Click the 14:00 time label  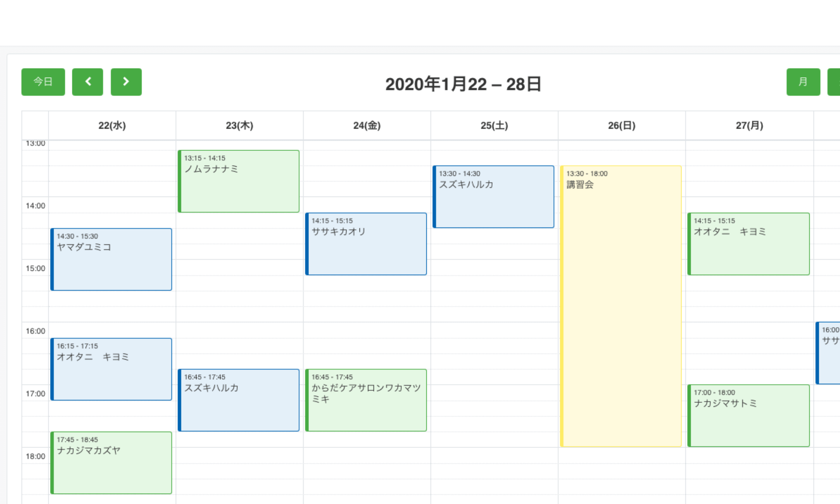point(35,206)
